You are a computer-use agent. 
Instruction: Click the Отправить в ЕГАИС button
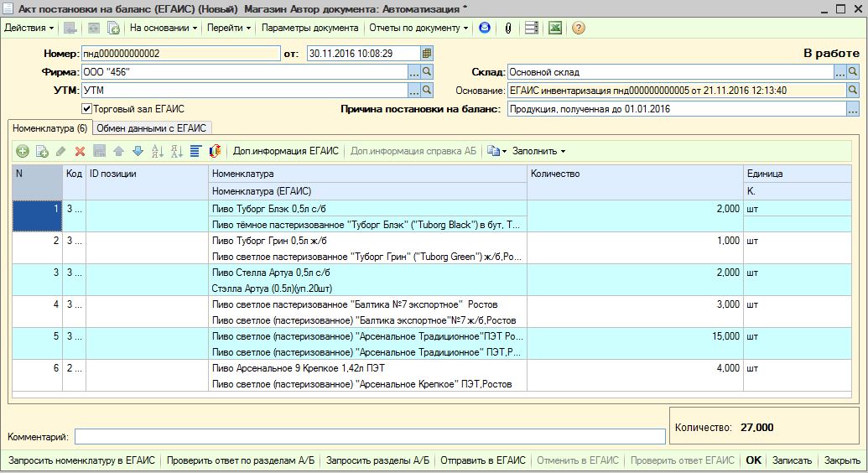coord(482,460)
